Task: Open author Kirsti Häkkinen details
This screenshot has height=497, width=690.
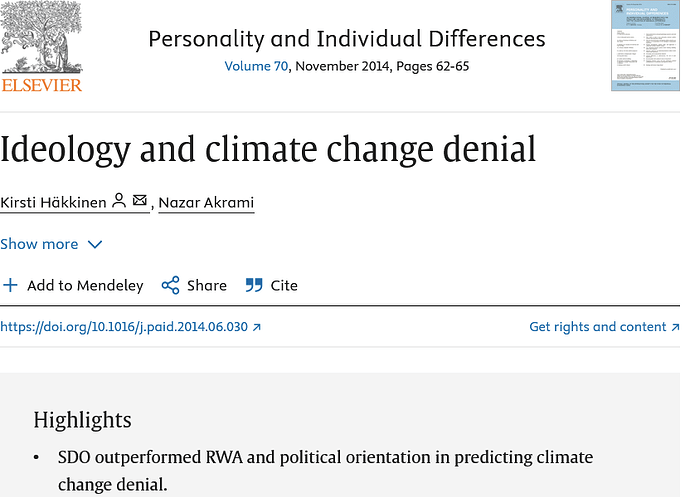Action: (53, 202)
